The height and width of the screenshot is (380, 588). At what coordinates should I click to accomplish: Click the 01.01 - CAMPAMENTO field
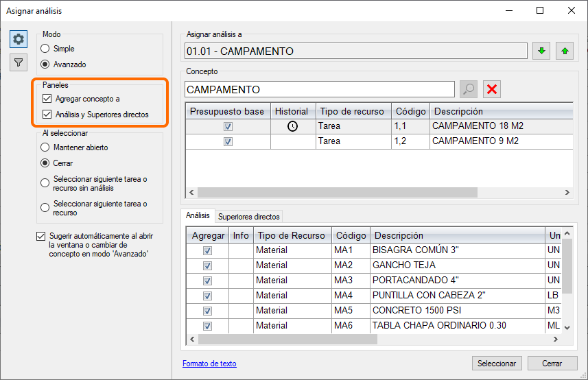[356, 51]
